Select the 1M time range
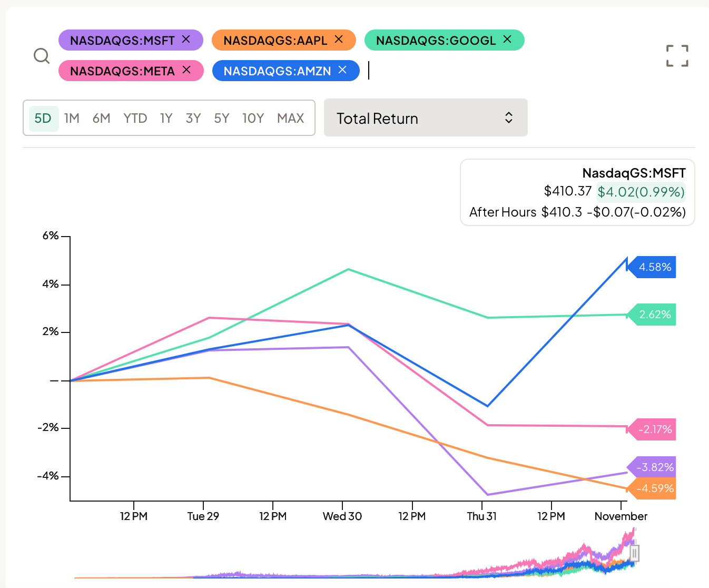 tap(72, 118)
